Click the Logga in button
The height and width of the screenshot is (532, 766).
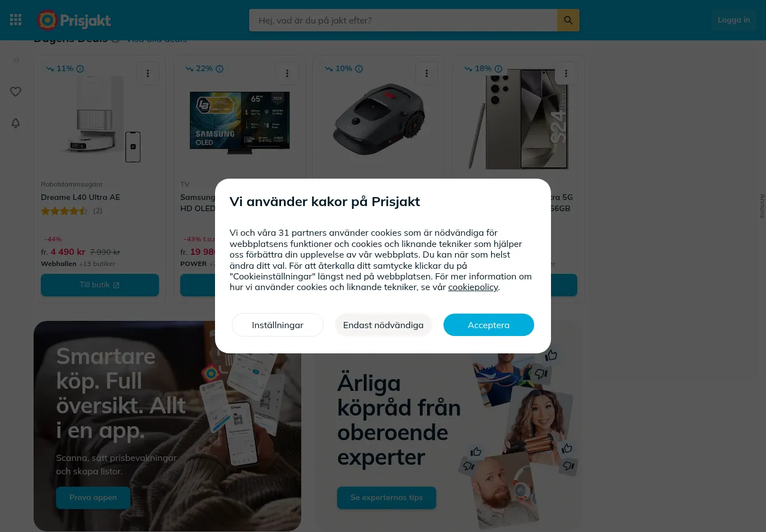tap(734, 20)
